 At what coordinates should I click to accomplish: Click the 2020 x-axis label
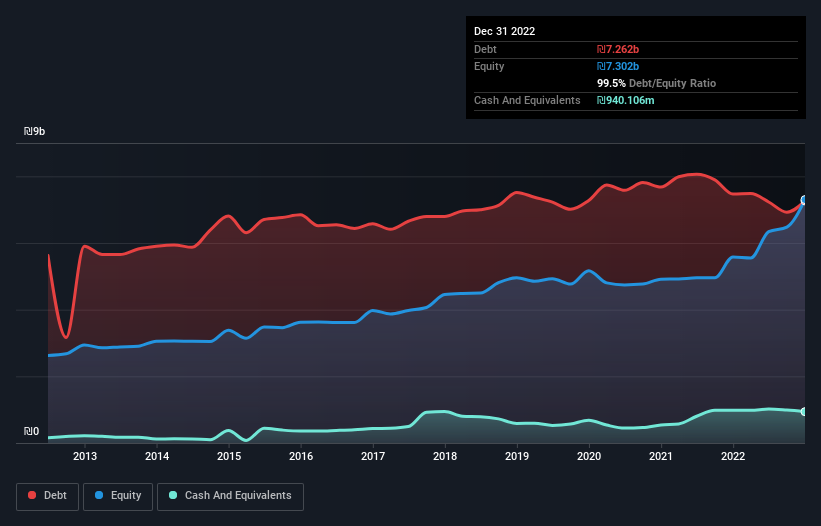tap(589, 456)
